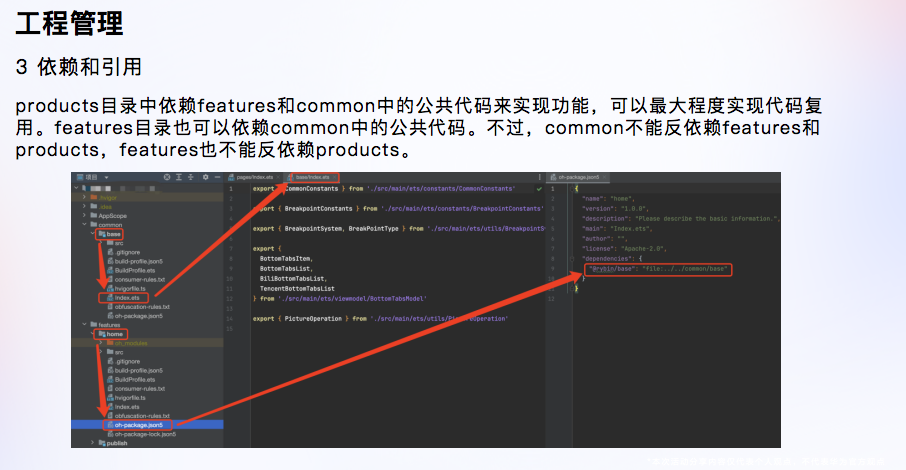
Task: Click the @rybin/base dependency line
Action: pyautogui.click(x=659, y=269)
